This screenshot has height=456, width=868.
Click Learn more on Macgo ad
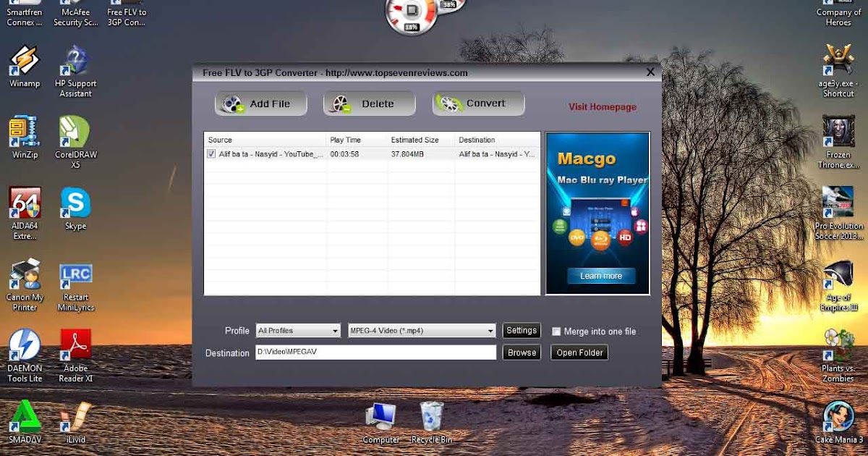601,276
